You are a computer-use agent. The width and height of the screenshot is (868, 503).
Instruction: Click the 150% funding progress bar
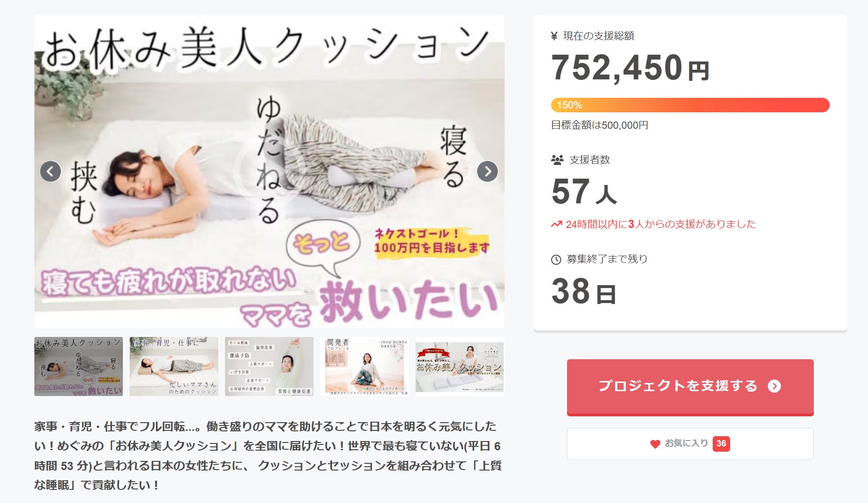click(690, 105)
